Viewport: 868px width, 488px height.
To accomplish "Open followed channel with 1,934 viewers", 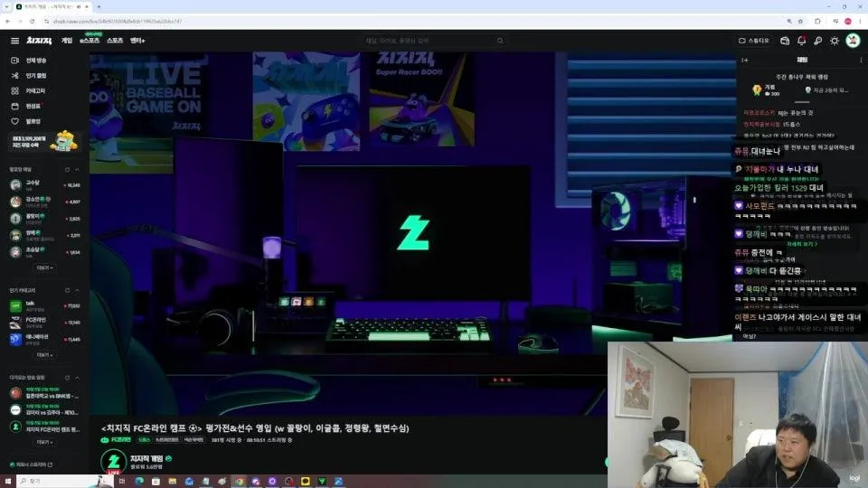I will pos(45,252).
